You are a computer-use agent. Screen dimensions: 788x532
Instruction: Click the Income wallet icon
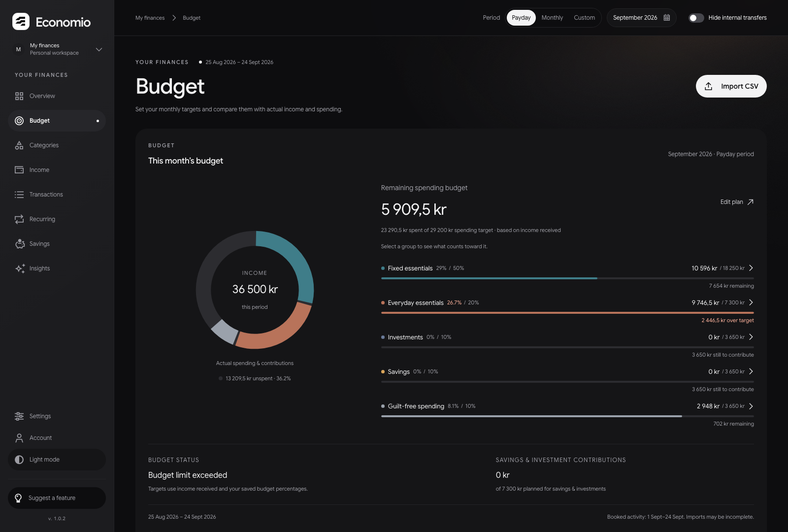tap(19, 170)
